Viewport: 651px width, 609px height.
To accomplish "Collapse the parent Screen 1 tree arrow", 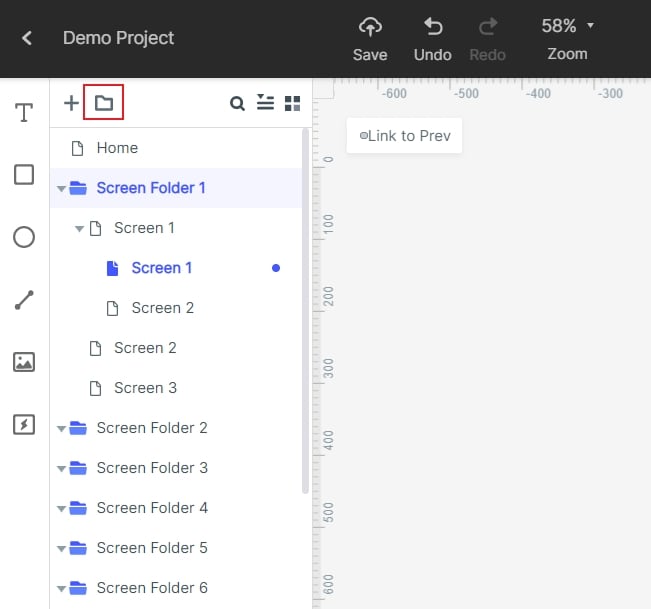I will pyautogui.click(x=80, y=228).
